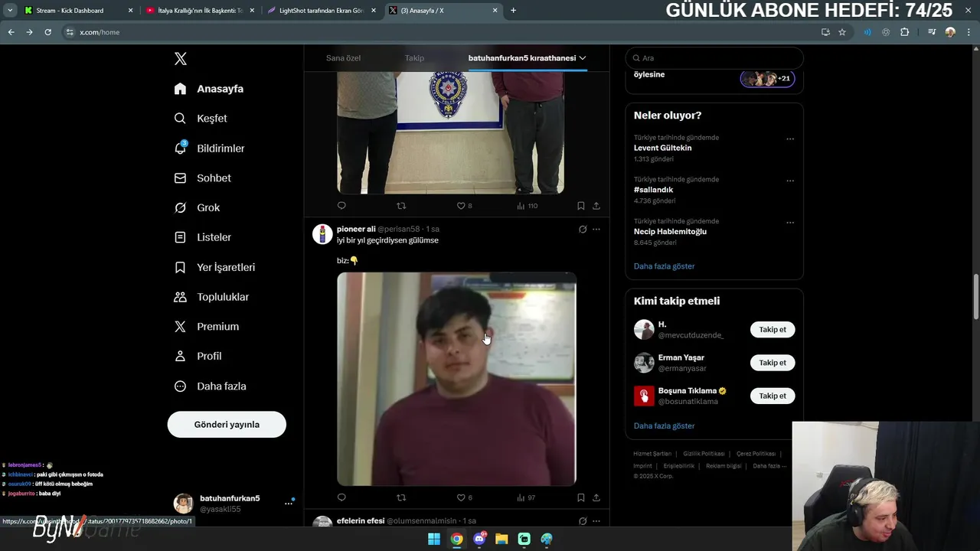This screenshot has height=551, width=980.
Task: Switch to Sana özel tab
Action: coord(343,58)
